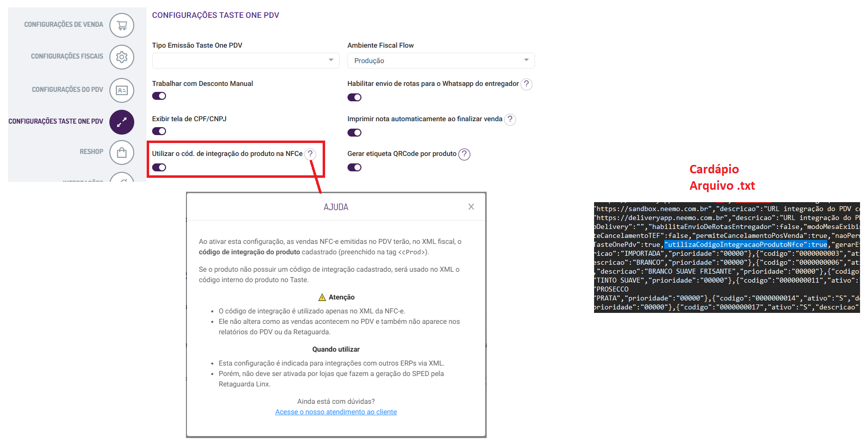868x447 pixels.
Task: Open Reshop shopping bag icon
Action: point(122,152)
